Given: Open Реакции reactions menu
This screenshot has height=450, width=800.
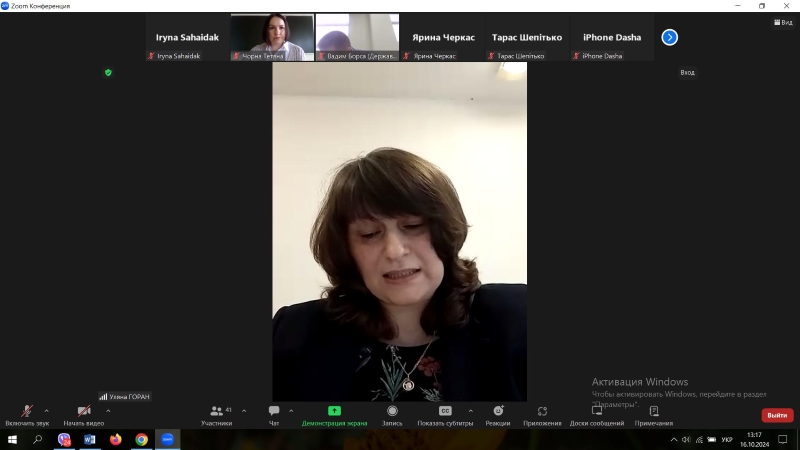Looking at the screenshot, I should [x=498, y=415].
